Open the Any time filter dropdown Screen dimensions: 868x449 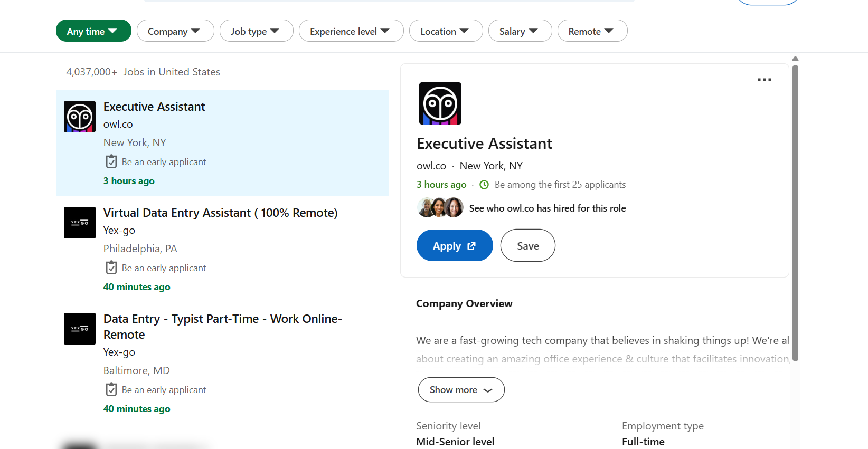93,31
